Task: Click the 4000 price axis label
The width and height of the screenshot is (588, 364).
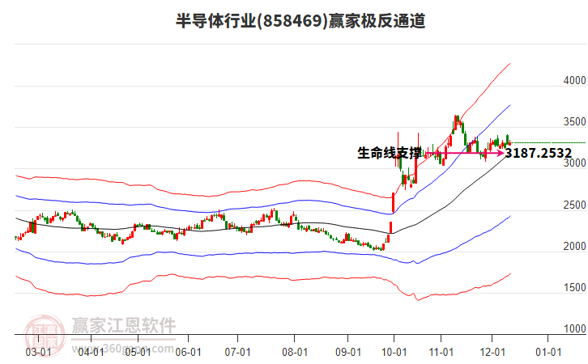Action: coord(574,80)
